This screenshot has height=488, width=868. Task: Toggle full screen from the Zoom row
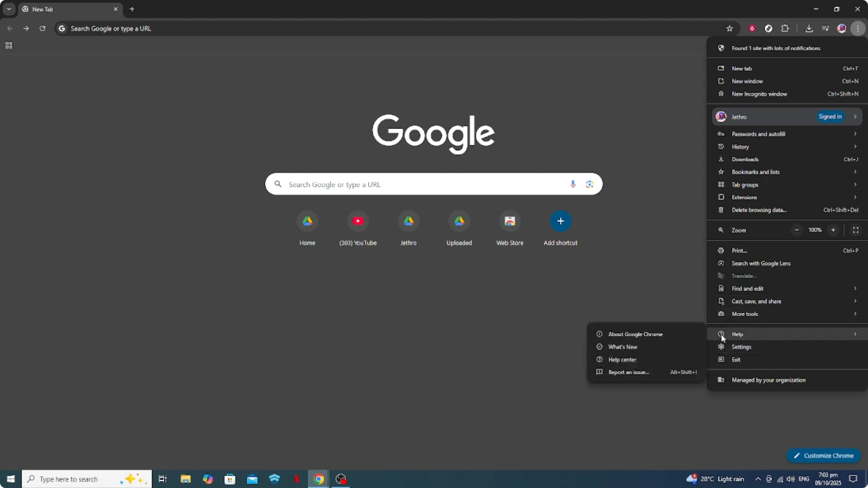pos(855,230)
